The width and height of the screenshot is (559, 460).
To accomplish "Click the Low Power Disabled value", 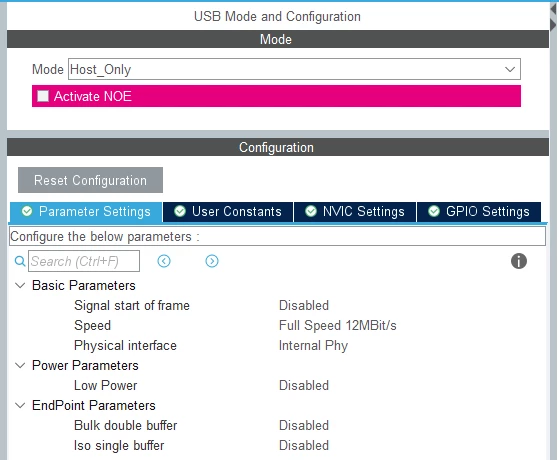I will [x=304, y=385].
